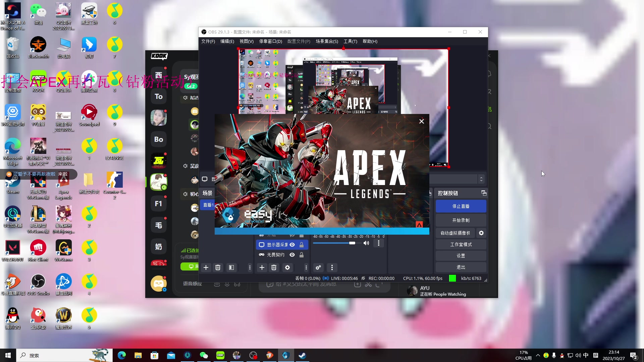Select the 无畏契约 source row
This screenshot has height=362, width=644.
tap(282, 255)
